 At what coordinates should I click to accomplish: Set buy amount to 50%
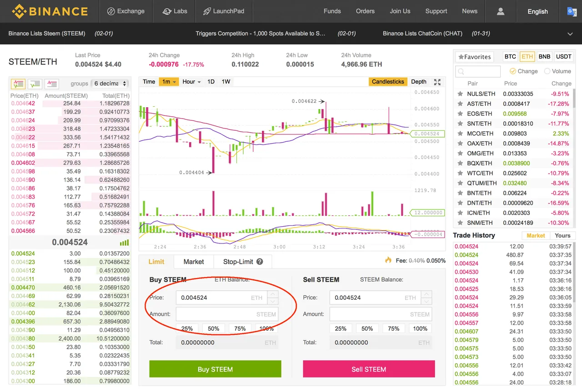(x=214, y=328)
